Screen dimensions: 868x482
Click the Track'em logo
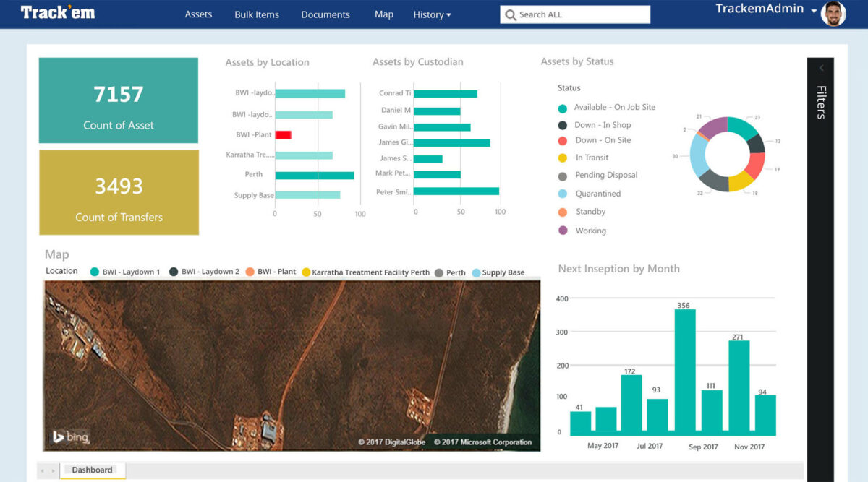[57, 12]
